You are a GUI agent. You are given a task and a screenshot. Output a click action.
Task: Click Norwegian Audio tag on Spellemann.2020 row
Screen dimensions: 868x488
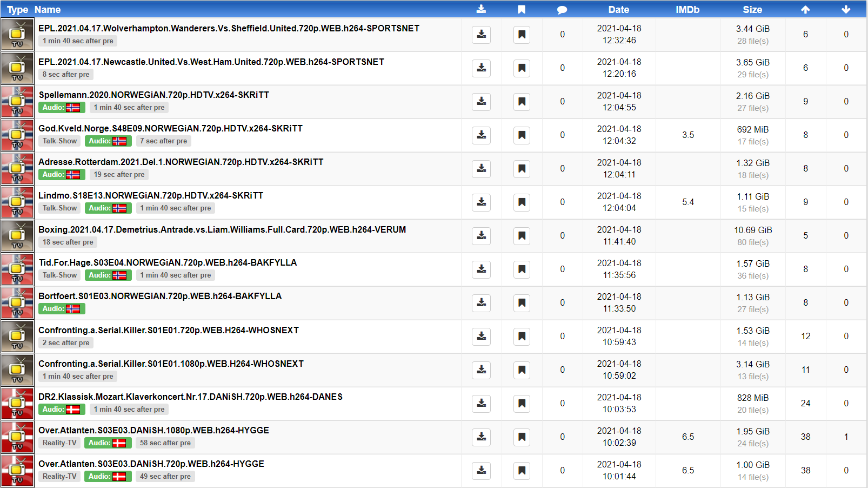(62, 108)
